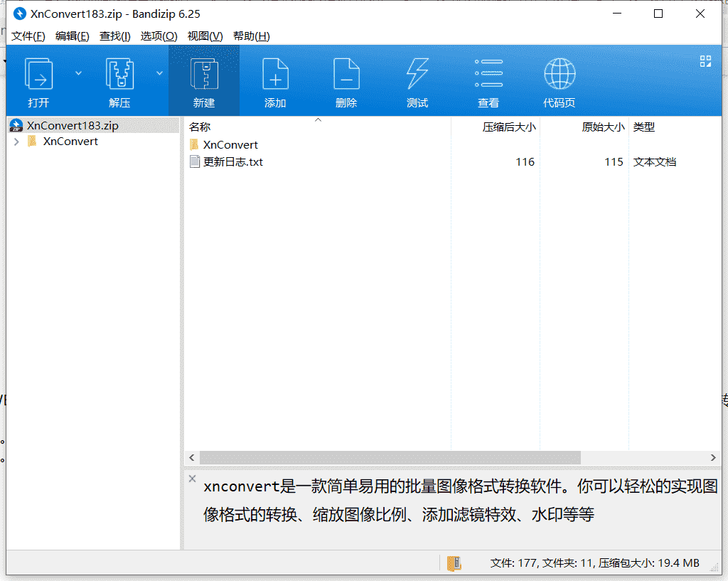Open the 文件(F) menu

pyautogui.click(x=28, y=36)
